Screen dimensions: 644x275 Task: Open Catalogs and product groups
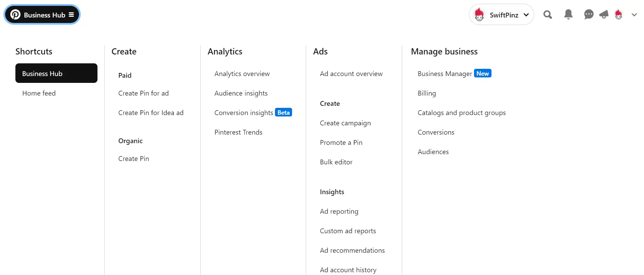click(462, 113)
